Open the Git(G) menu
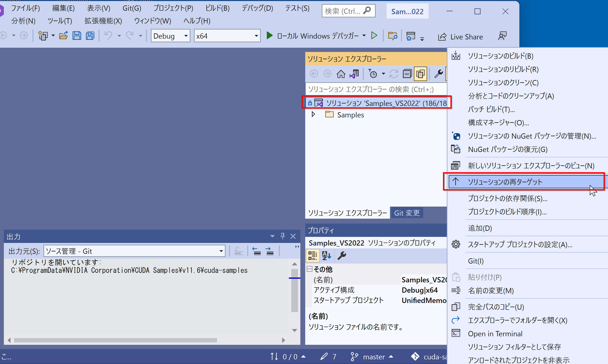Image resolution: width=608 pixels, height=364 pixels. click(132, 8)
